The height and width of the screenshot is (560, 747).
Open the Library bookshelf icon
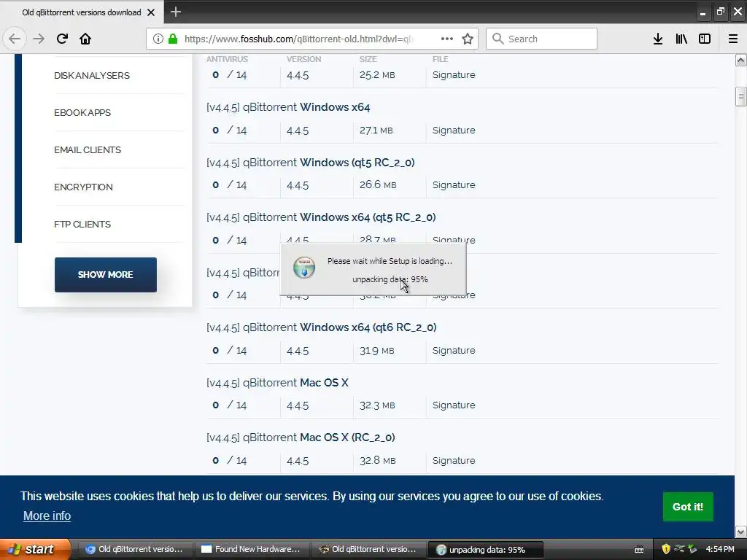coord(681,39)
